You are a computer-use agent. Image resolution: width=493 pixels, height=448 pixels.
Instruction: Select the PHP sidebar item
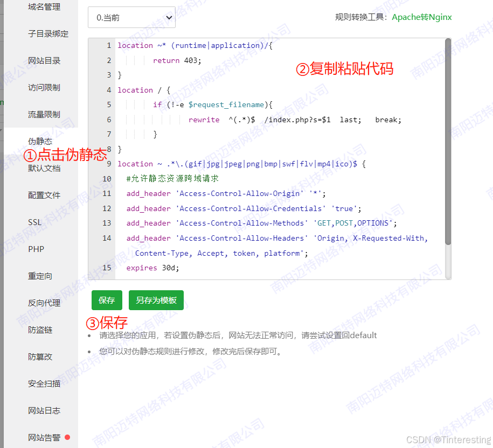[36, 249]
